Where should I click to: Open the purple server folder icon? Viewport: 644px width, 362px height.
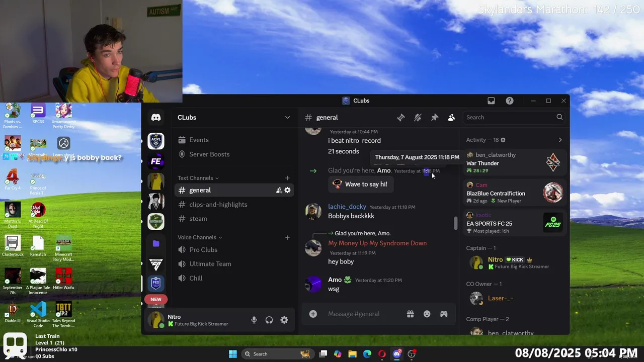pyautogui.click(x=156, y=243)
